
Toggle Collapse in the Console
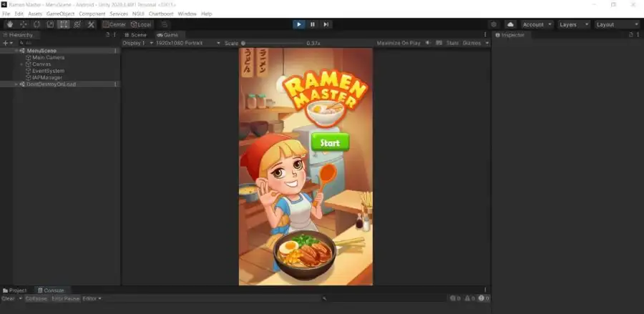tap(36, 298)
